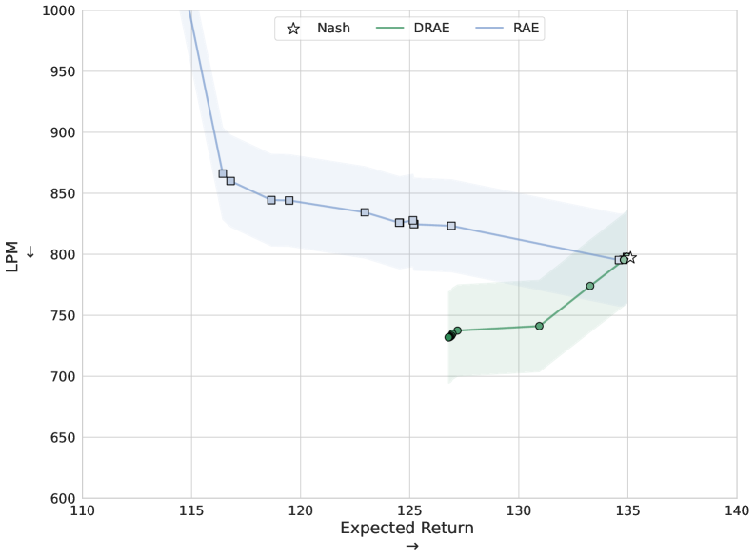Viewport: 755px width, 560px height.
Task: Select the Nash star point on the plot
Action: point(630,258)
